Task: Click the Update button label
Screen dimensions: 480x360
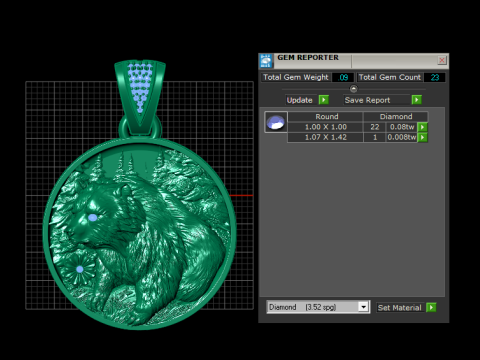Action: tap(300, 100)
